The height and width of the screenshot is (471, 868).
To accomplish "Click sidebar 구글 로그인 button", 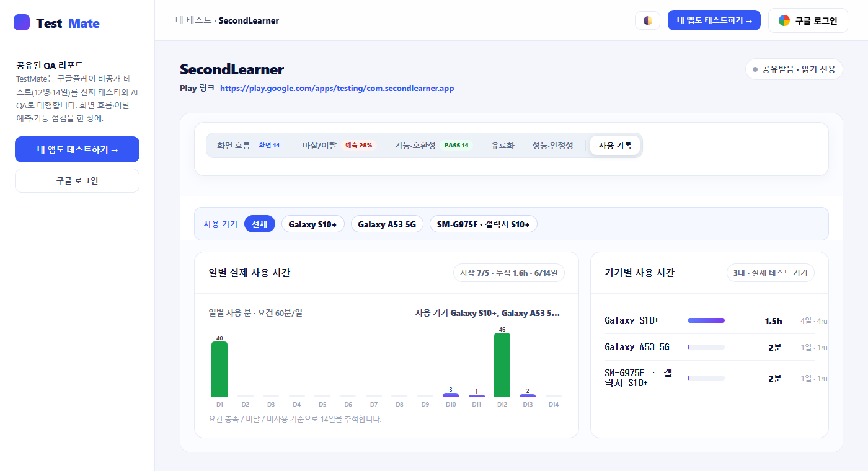I will click(x=77, y=181).
